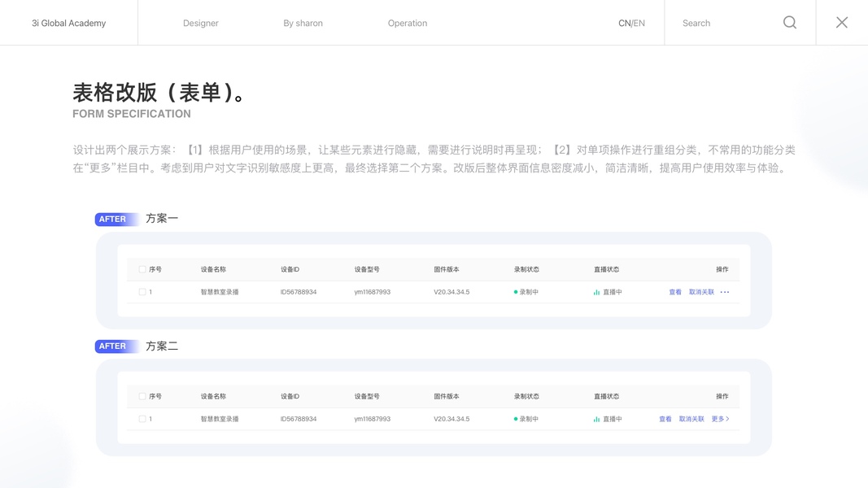The height and width of the screenshot is (488, 868).
Task: Click 设备型号 column header in 方案一
Action: click(367, 269)
